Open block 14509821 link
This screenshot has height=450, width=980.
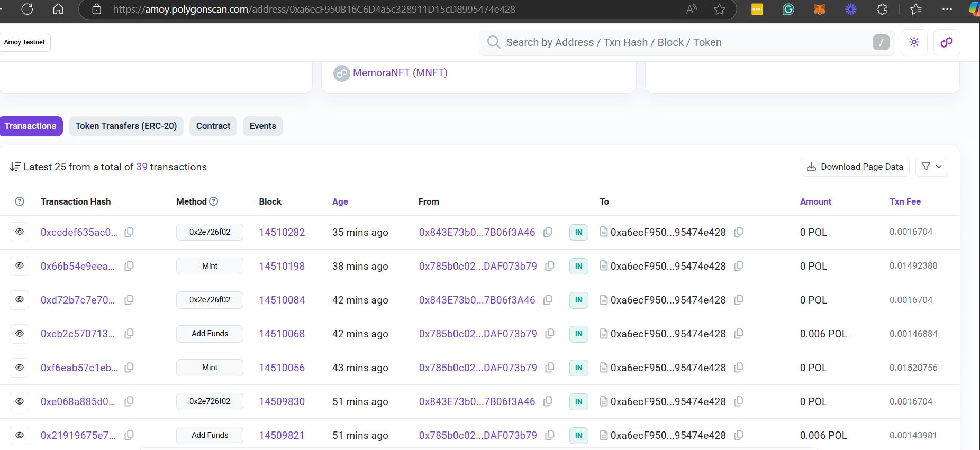pos(282,435)
